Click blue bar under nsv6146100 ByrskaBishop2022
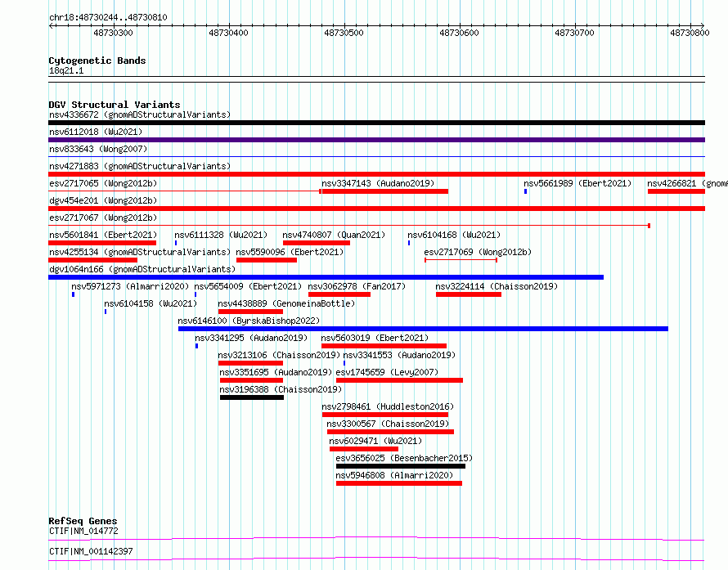This screenshot has width=728, height=570. [x=423, y=329]
